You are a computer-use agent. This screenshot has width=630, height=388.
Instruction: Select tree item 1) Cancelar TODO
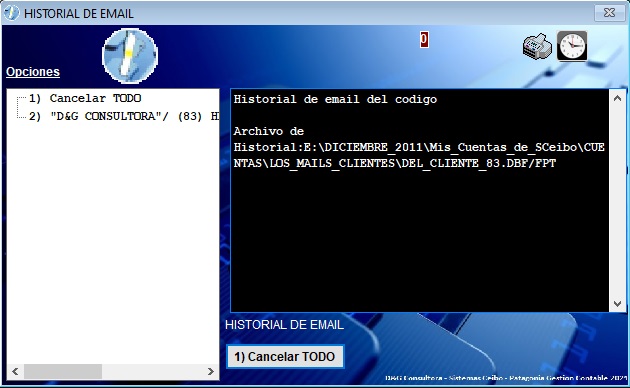coord(85,98)
